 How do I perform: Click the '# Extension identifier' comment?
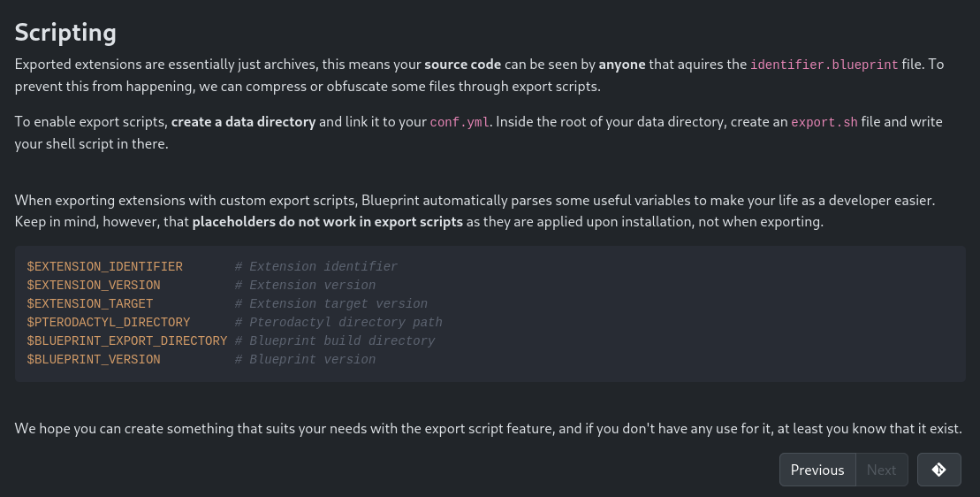316,267
